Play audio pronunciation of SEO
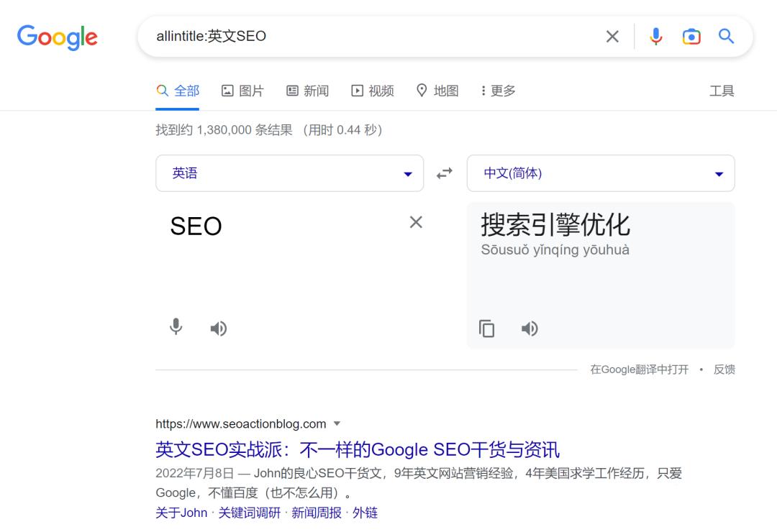777x532 pixels. (218, 328)
